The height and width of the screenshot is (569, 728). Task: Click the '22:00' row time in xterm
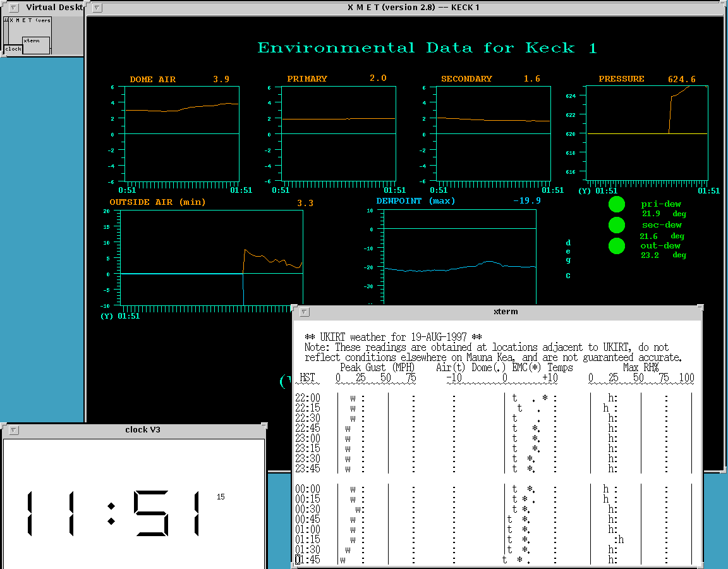[x=307, y=398]
